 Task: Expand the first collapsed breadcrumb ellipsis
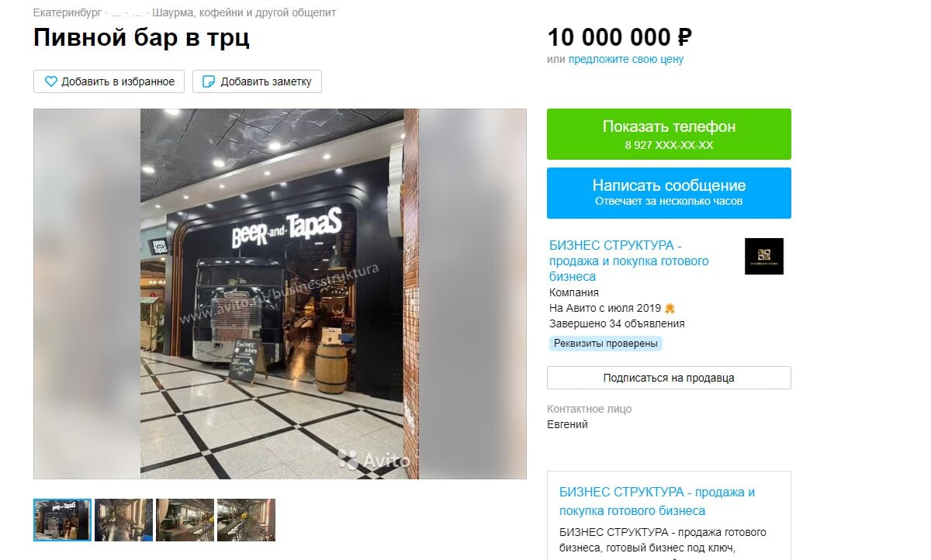click(x=117, y=13)
